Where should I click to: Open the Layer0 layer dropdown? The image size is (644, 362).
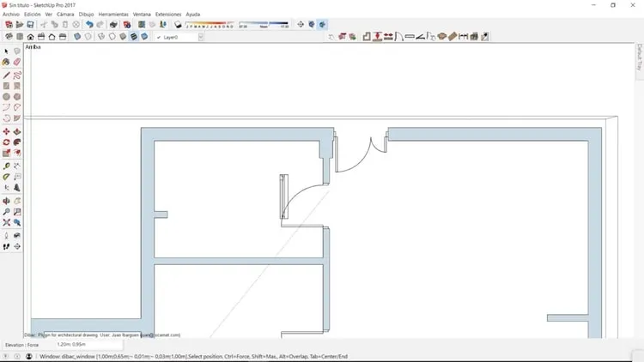coord(200,37)
